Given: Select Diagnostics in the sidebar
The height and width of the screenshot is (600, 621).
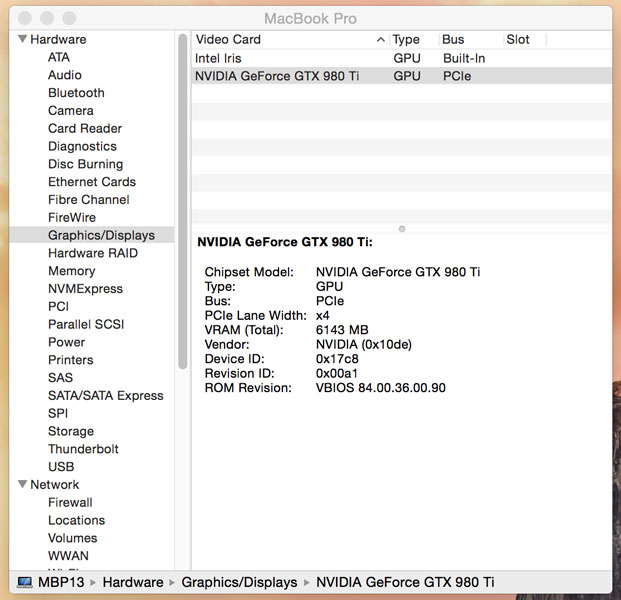Looking at the screenshot, I should [x=82, y=146].
